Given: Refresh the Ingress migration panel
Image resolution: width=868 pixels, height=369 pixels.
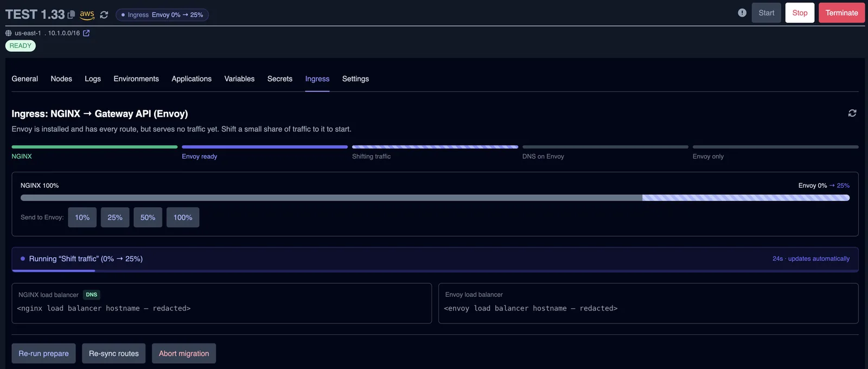Looking at the screenshot, I should pos(852,113).
